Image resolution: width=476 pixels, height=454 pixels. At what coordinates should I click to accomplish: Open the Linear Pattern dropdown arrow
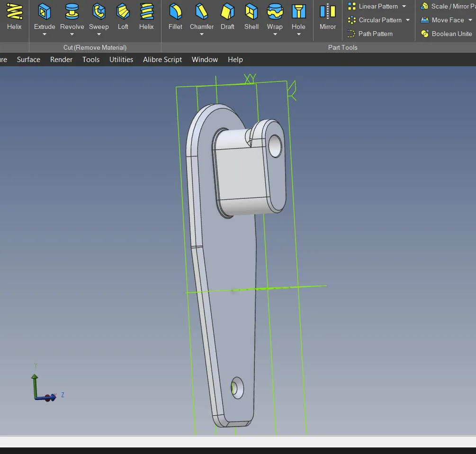click(404, 6)
